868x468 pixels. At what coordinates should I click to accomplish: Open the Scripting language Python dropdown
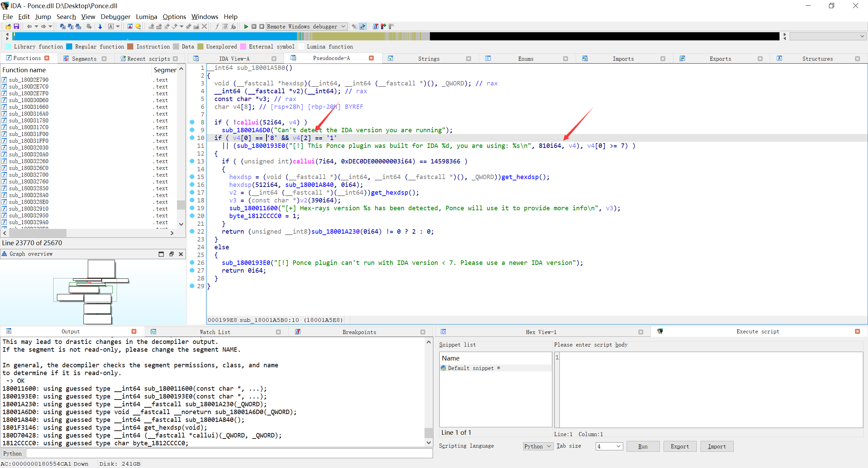click(x=537, y=446)
